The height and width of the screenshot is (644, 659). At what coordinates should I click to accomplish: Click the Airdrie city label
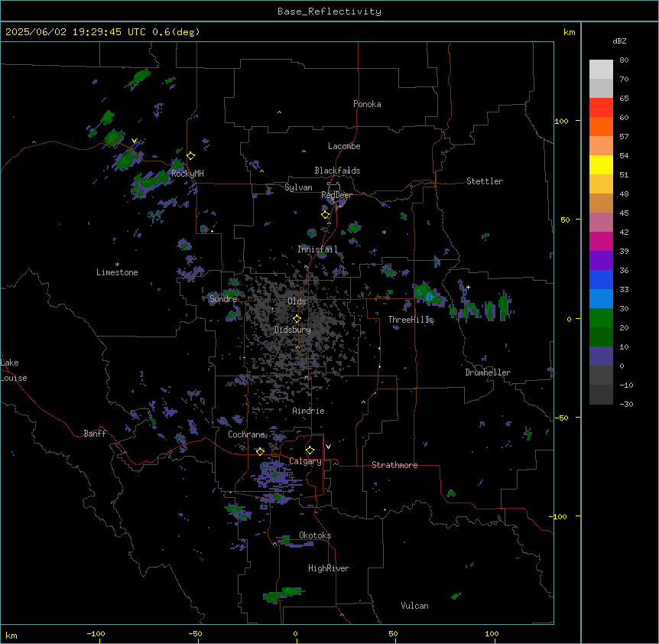[309, 411]
